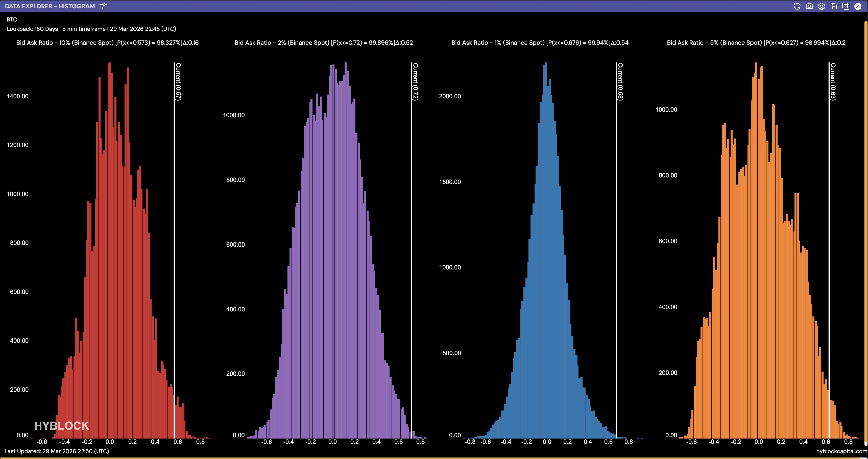
Task: Open the settings gear
Action: click(821, 6)
